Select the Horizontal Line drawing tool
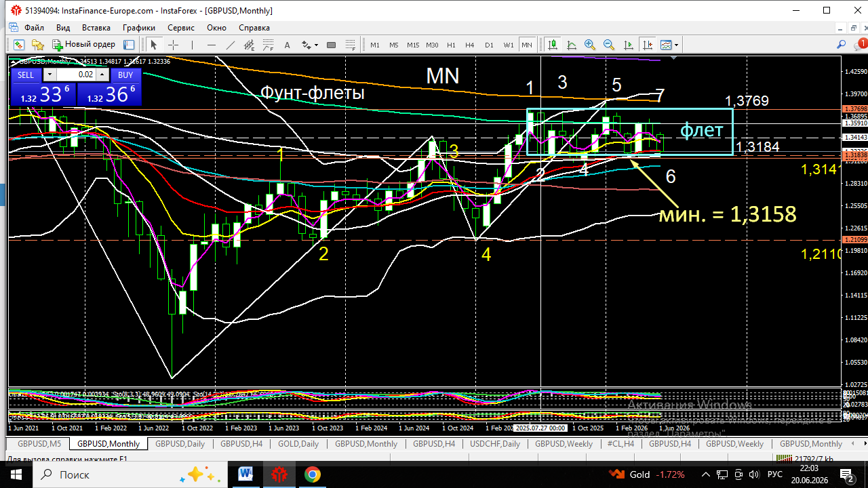This screenshot has height=488, width=868. click(x=211, y=45)
